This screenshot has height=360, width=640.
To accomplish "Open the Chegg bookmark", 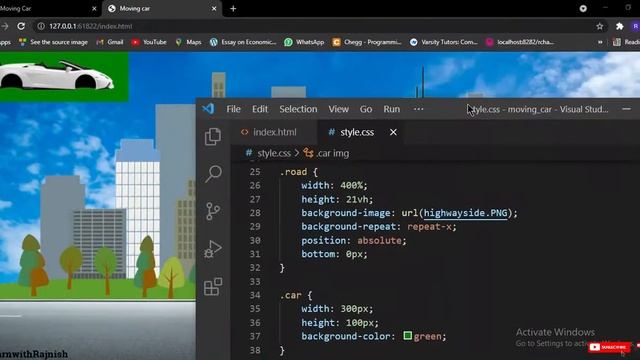I will click(367, 42).
